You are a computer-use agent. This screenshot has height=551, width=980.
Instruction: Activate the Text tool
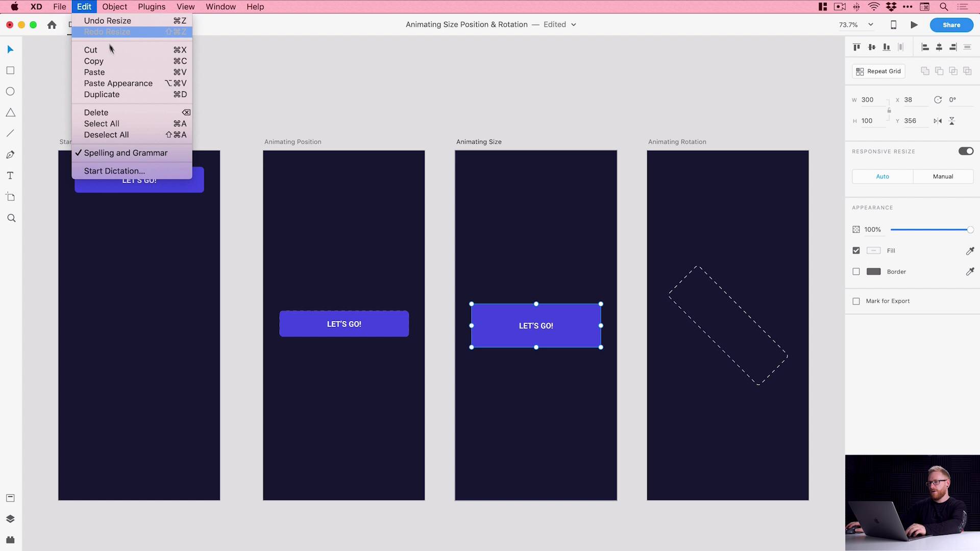coord(10,176)
